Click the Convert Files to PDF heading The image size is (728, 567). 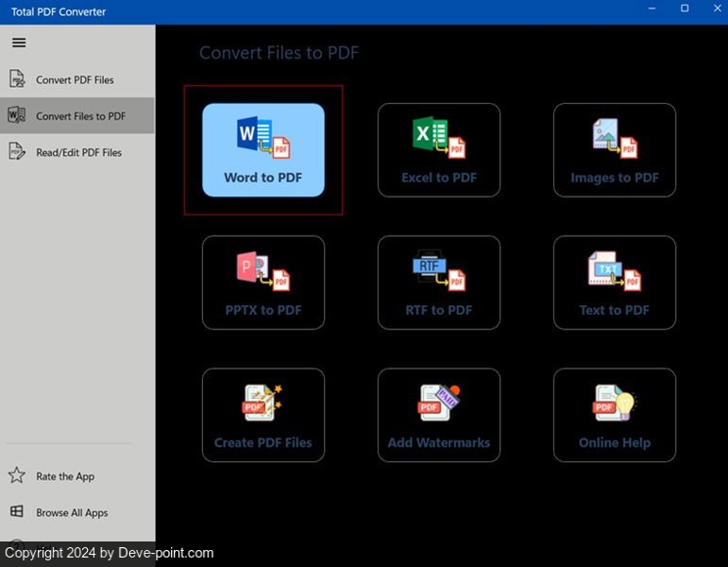click(279, 53)
